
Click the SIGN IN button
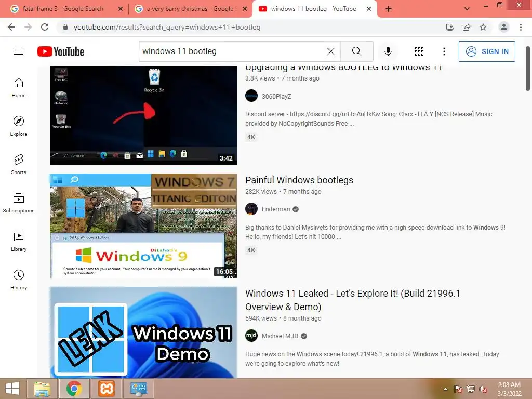coord(487,51)
